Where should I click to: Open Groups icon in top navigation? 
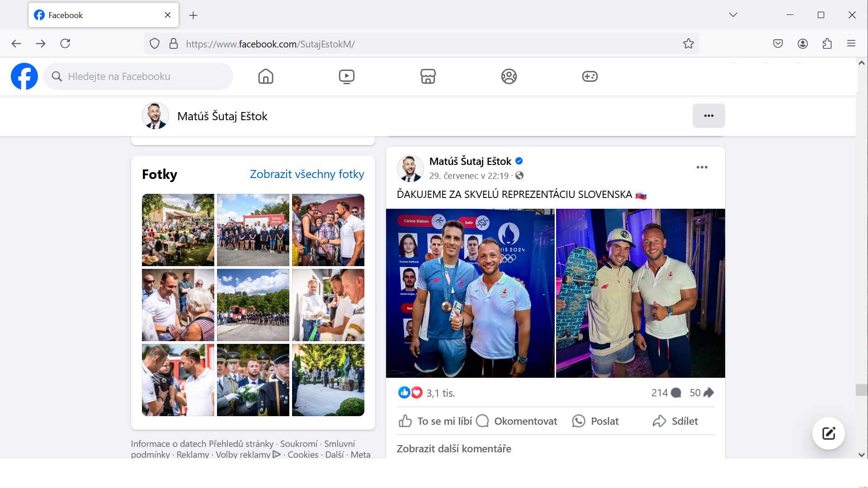(x=509, y=76)
